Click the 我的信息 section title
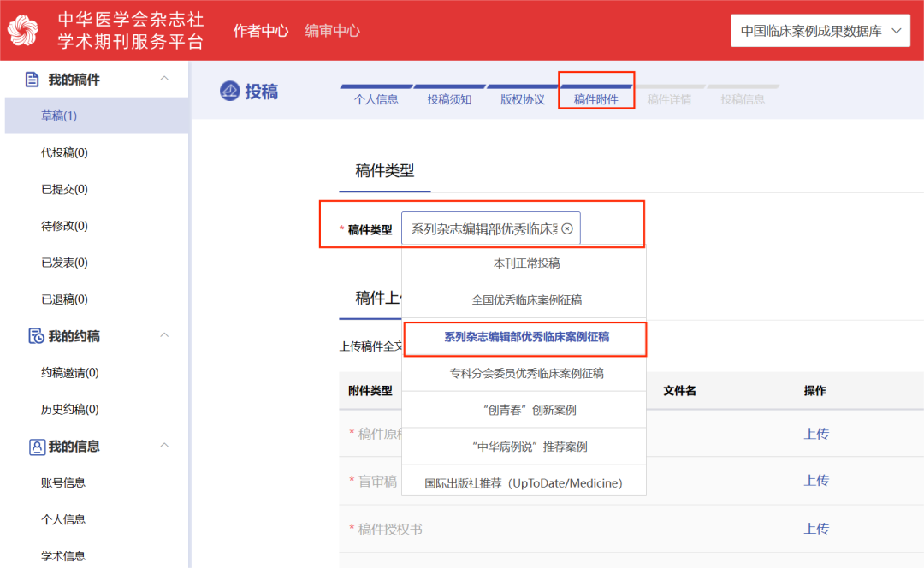This screenshot has height=568, width=924. pyautogui.click(x=74, y=447)
